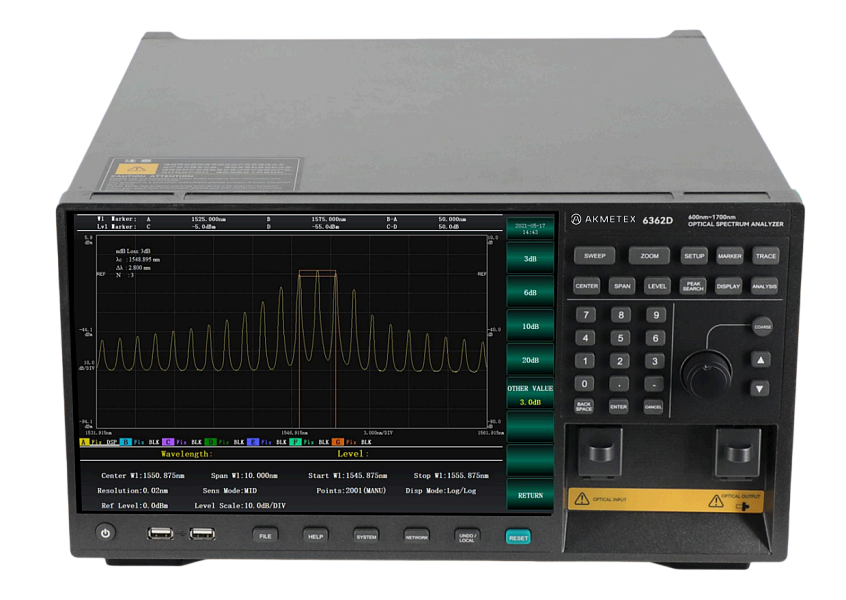Select the 6dB softkey
This screenshot has width=846, height=600.
pyautogui.click(x=530, y=292)
